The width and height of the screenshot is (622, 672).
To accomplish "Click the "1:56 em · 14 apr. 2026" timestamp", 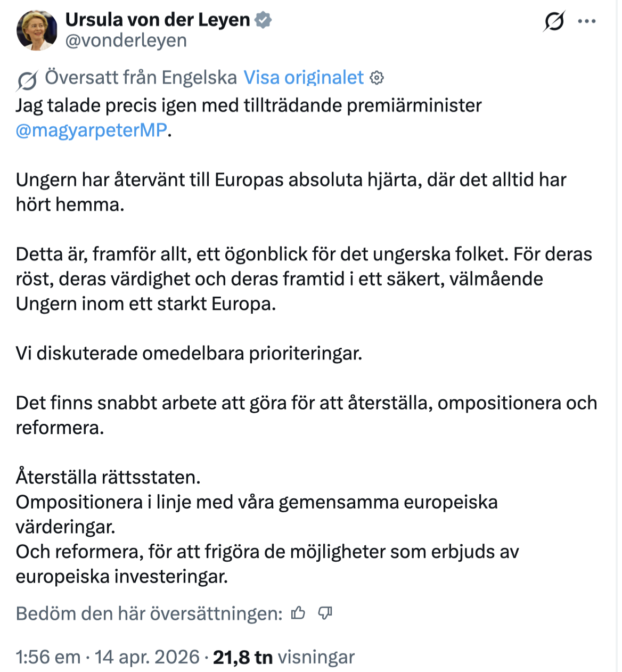I will point(108,657).
